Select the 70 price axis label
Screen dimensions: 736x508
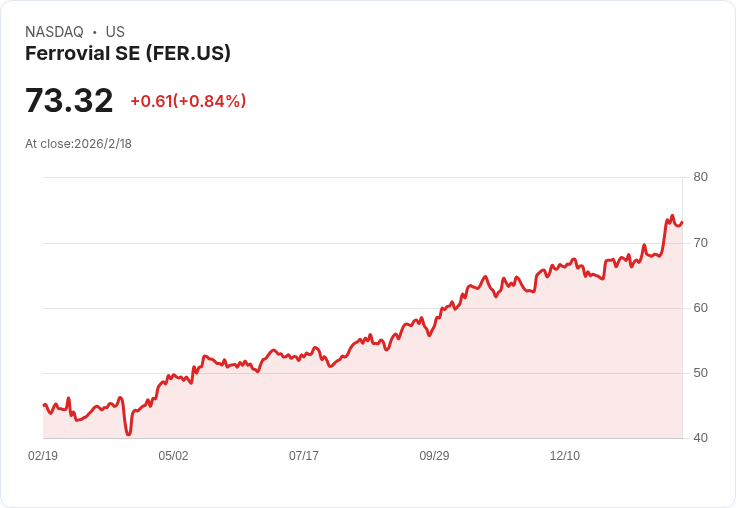700,243
